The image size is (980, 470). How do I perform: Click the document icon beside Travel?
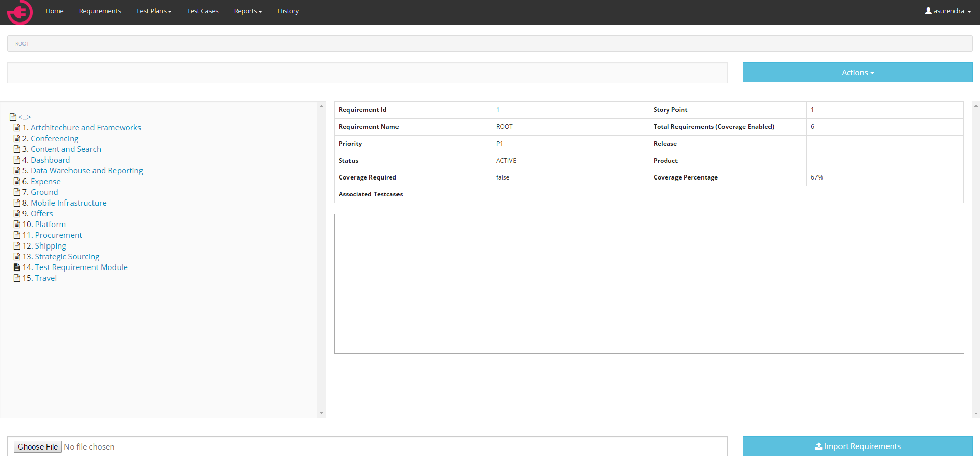coord(17,278)
